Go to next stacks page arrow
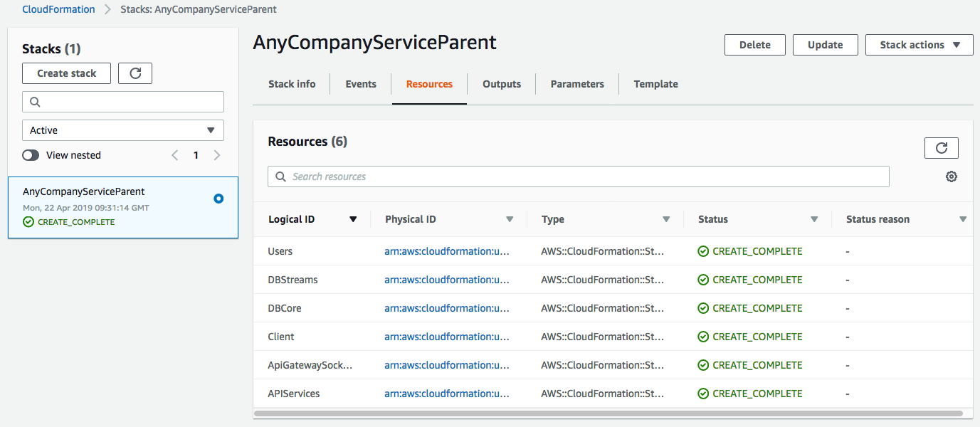980x427 pixels. (217, 155)
